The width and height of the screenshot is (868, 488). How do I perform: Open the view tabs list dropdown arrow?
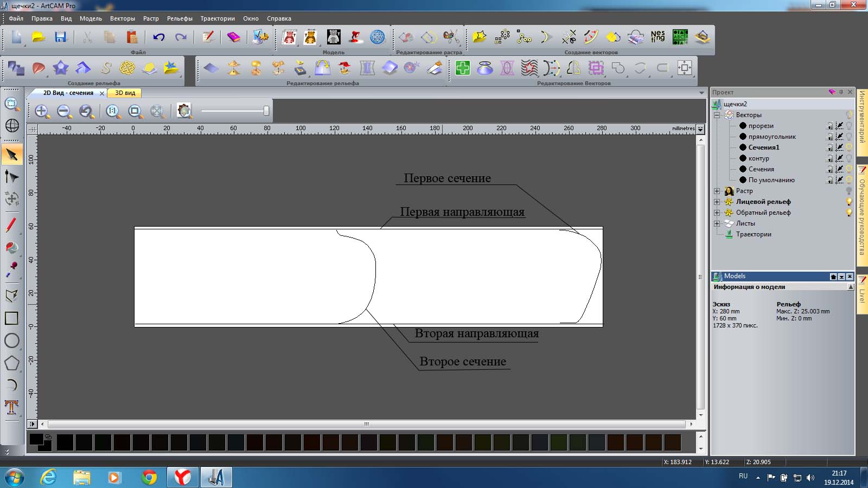[701, 93]
